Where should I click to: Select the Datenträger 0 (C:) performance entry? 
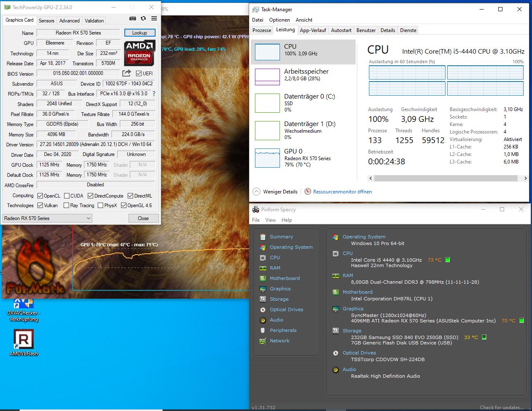click(303, 103)
